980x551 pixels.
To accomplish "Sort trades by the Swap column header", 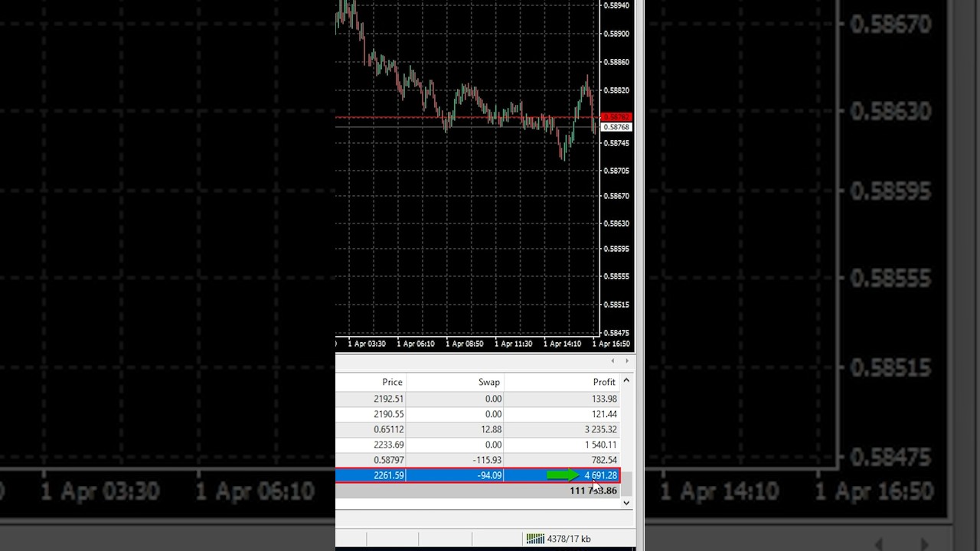I will tap(489, 382).
